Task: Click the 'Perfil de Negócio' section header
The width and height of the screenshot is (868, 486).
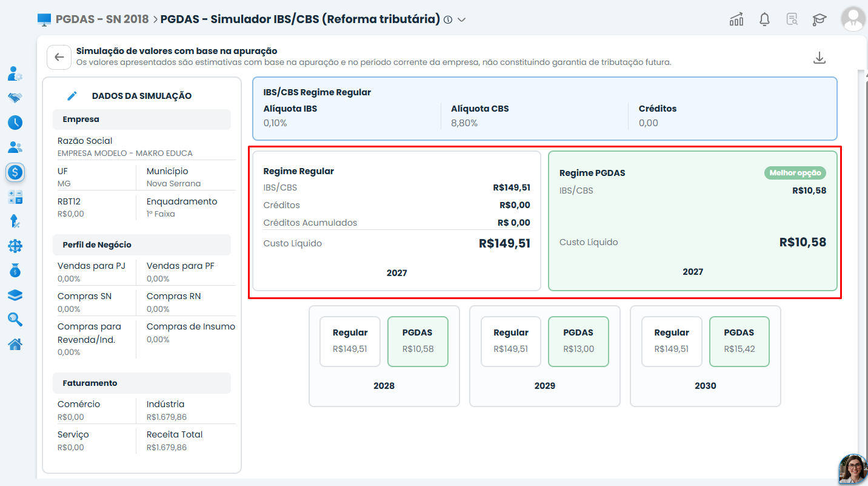Action: coord(142,245)
